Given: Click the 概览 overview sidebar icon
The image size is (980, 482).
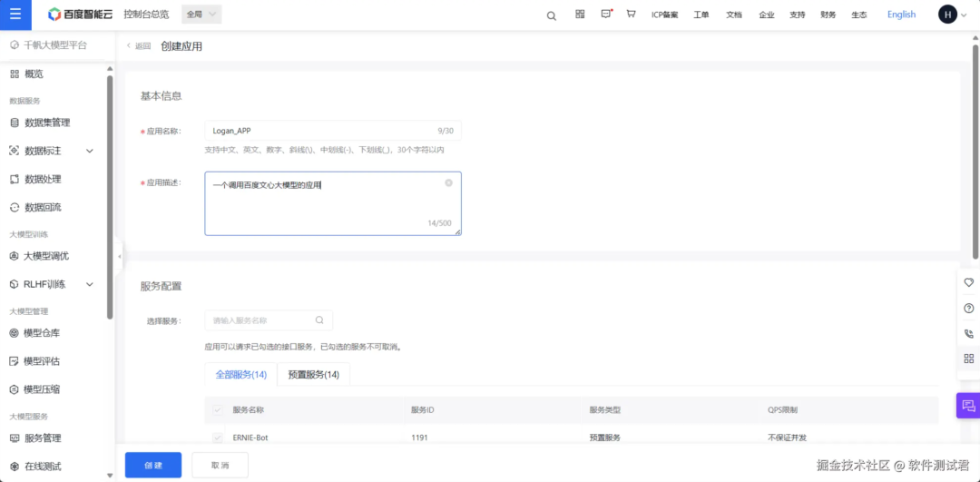Looking at the screenshot, I should 15,74.
